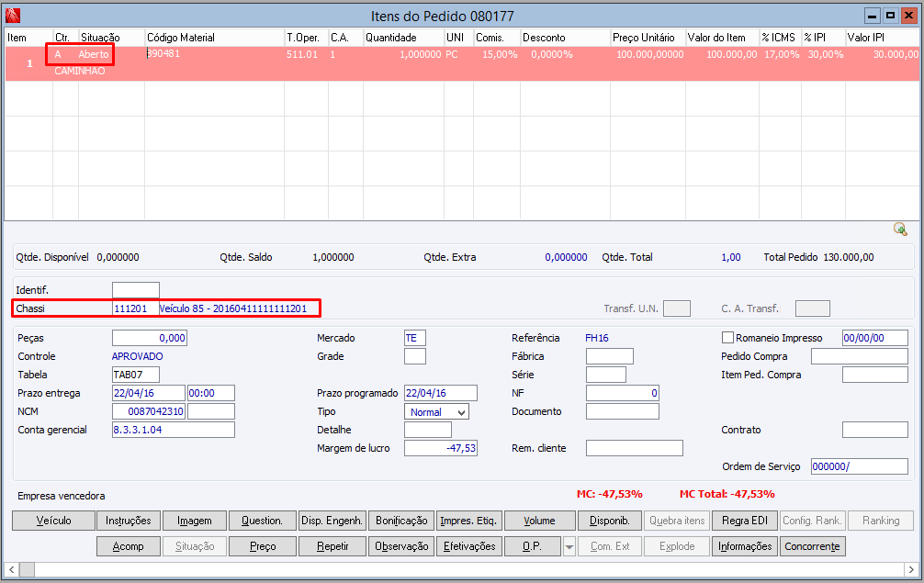Open the Regra EDI button

(x=745, y=521)
